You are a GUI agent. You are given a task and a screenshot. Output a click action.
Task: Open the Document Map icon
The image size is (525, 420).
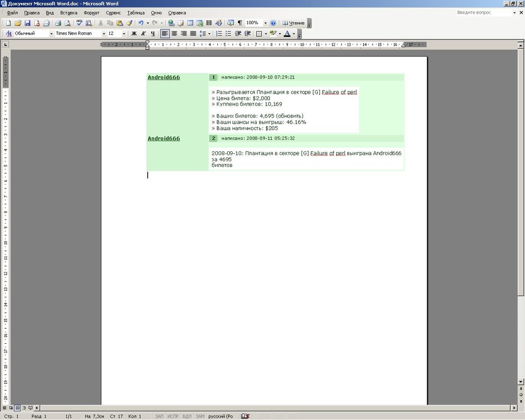[231, 23]
